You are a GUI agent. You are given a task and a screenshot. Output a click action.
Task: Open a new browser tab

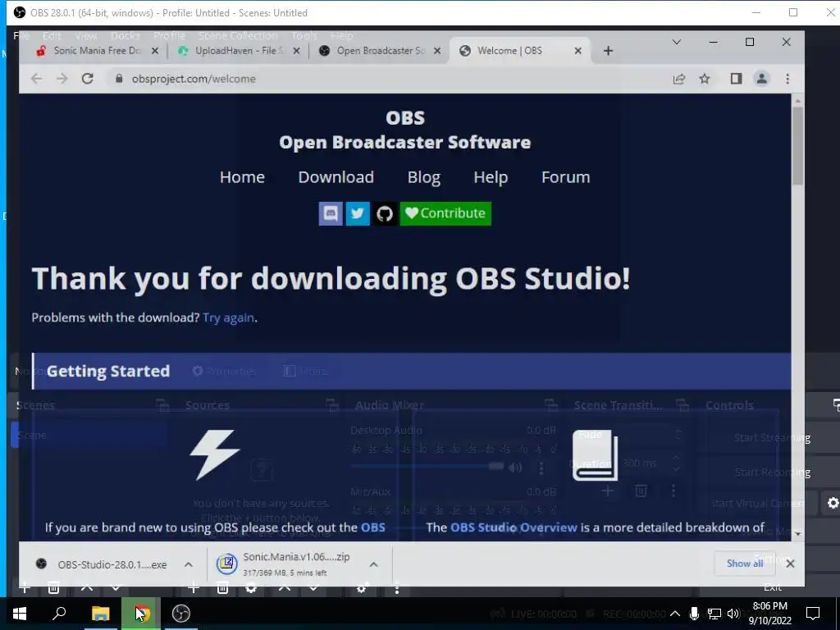pos(608,51)
